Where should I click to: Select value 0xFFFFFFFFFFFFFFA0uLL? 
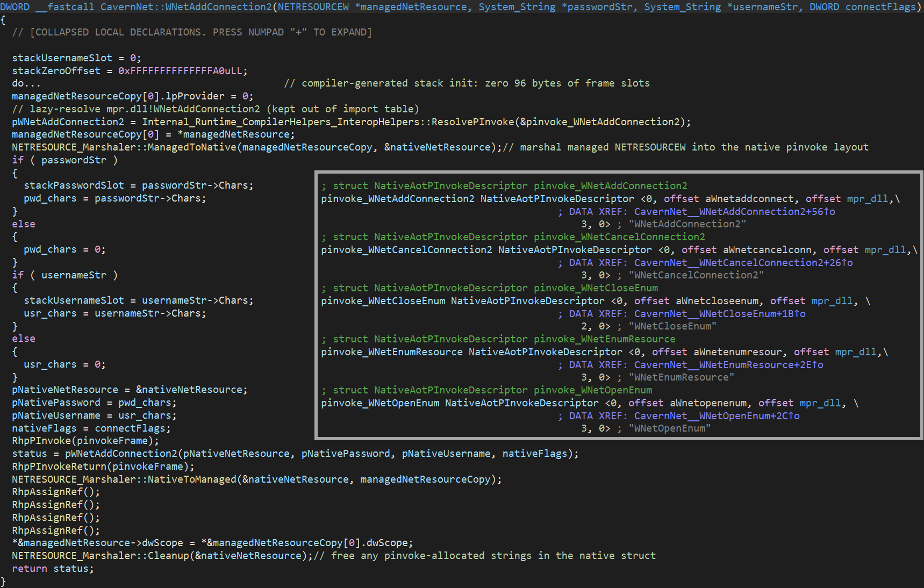click(x=180, y=71)
